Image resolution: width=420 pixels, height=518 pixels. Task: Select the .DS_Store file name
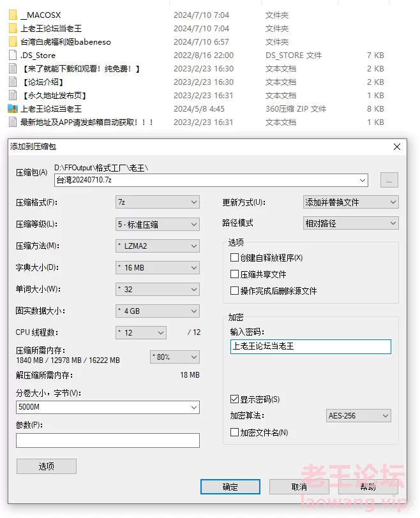[38, 55]
